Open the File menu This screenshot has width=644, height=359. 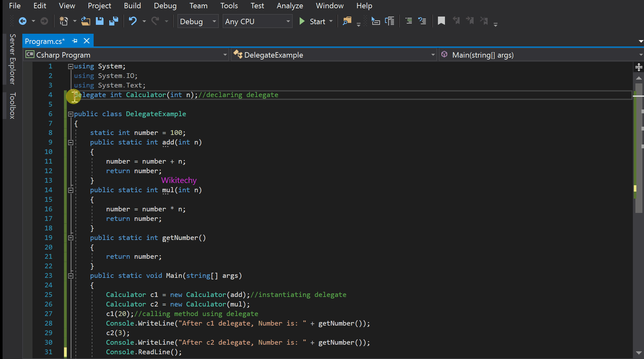tap(15, 6)
